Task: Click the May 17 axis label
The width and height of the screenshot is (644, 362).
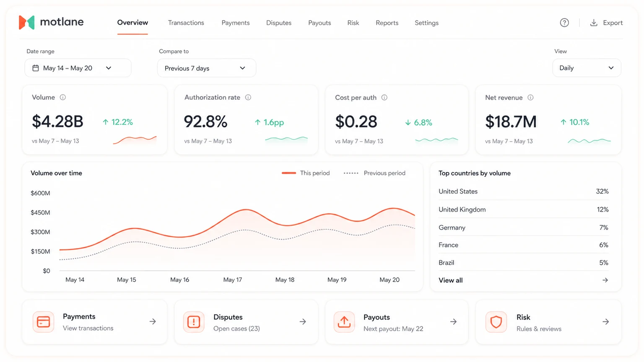Action: point(233,279)
